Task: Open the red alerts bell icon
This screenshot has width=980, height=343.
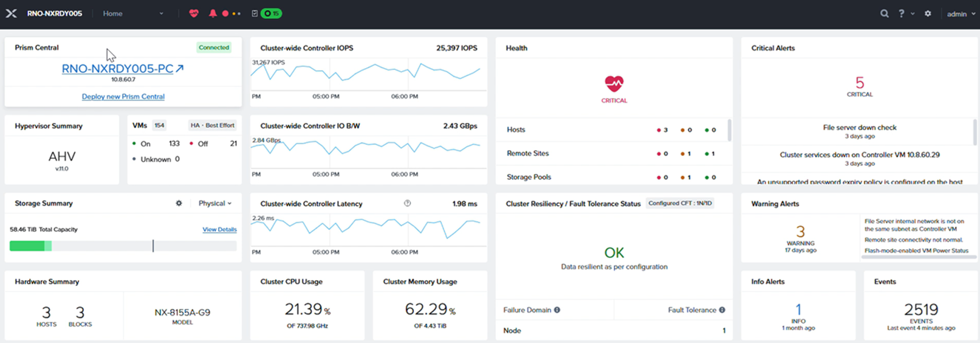Action: pos(213,13)
